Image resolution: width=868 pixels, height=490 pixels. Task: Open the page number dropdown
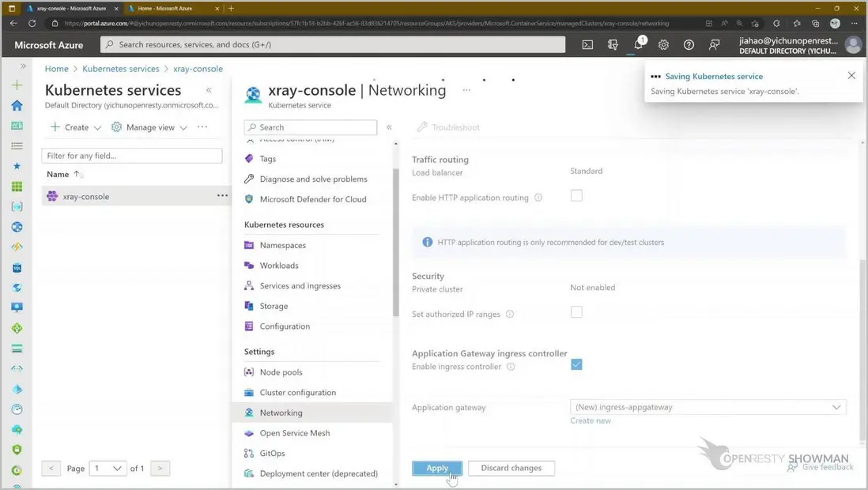[x=108, y=469]
